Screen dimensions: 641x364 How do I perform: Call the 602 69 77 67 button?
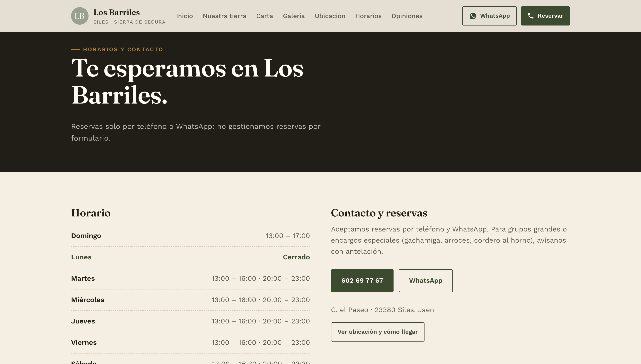[362, 281]
